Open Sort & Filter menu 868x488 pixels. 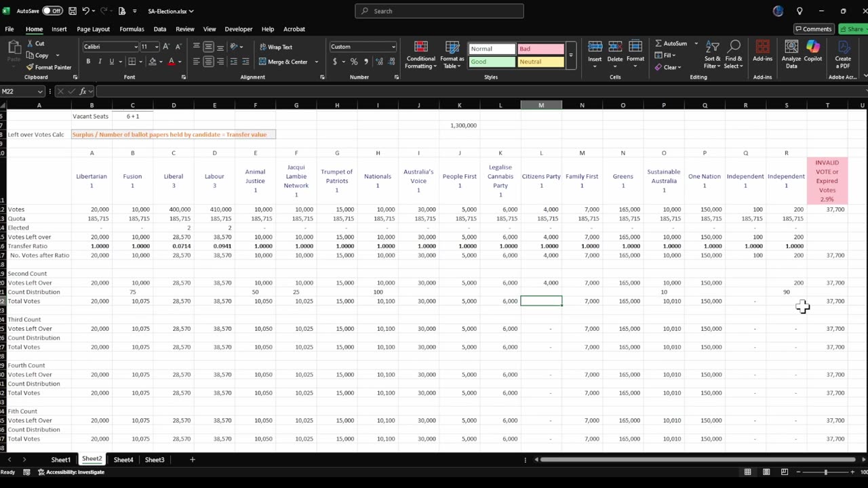point(713,55)
